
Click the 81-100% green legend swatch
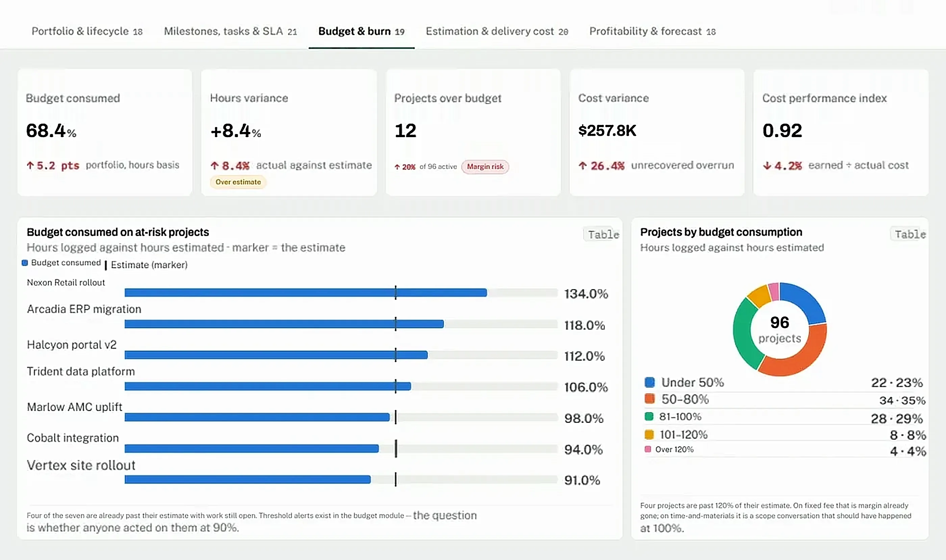coord(649,416)
